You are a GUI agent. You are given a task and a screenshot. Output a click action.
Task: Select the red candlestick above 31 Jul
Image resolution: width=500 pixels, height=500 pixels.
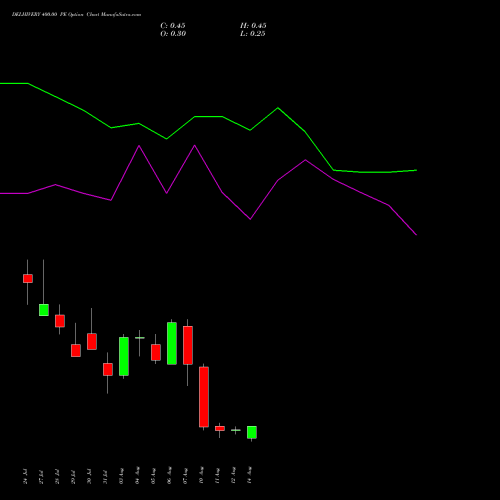[x=108, y=369]
